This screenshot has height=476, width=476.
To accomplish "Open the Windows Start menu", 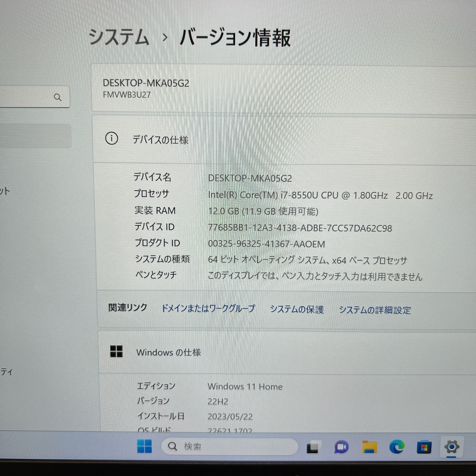I will (x=144, y=446).
